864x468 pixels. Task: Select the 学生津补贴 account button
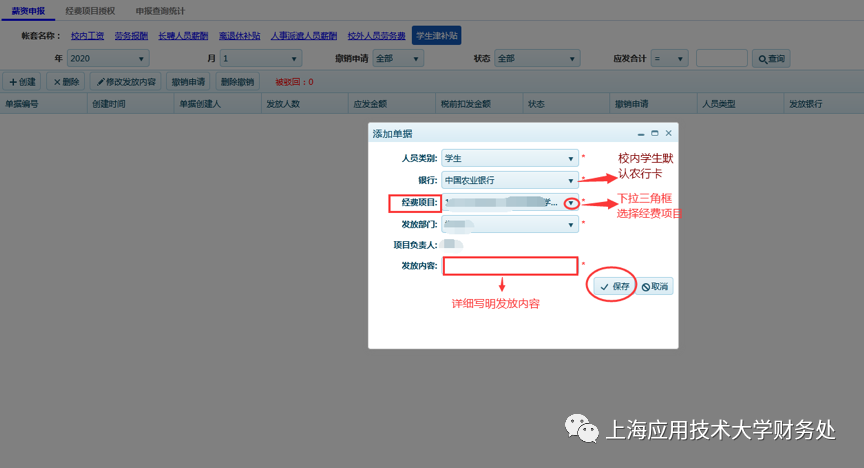(436, 36)
